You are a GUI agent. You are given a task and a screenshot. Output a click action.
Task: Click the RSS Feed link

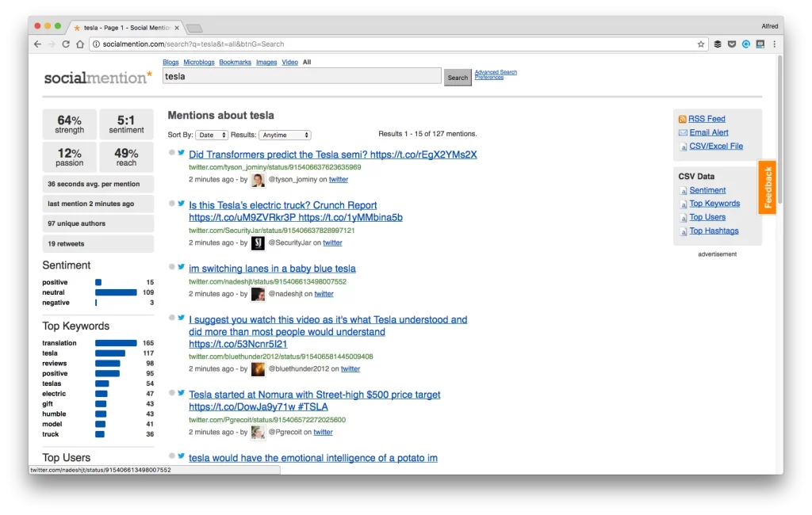(x=707, y=119)
